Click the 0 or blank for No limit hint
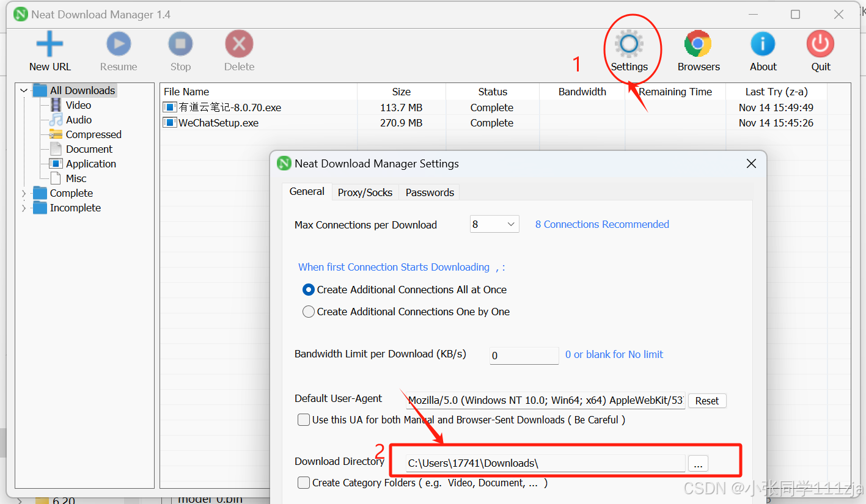 (x=614, y=354)
